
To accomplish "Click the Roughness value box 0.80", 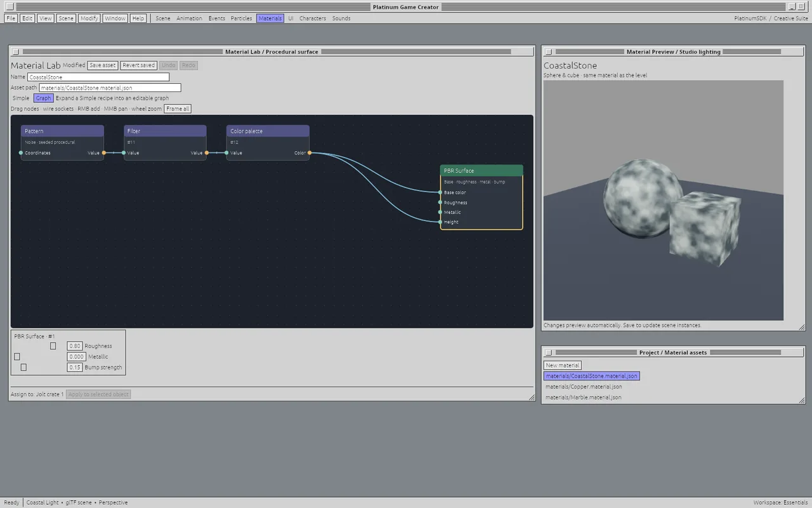I will point(75,346).
